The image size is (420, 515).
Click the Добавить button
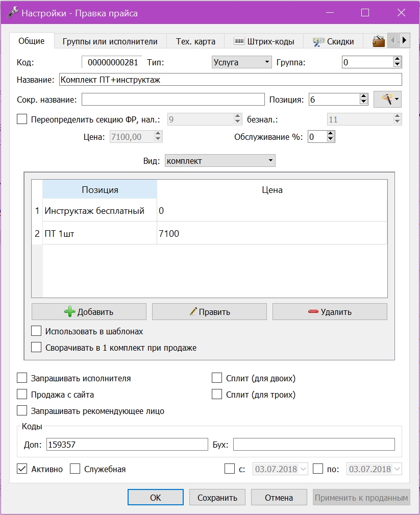pyautogui.click(x=89, y=312)
